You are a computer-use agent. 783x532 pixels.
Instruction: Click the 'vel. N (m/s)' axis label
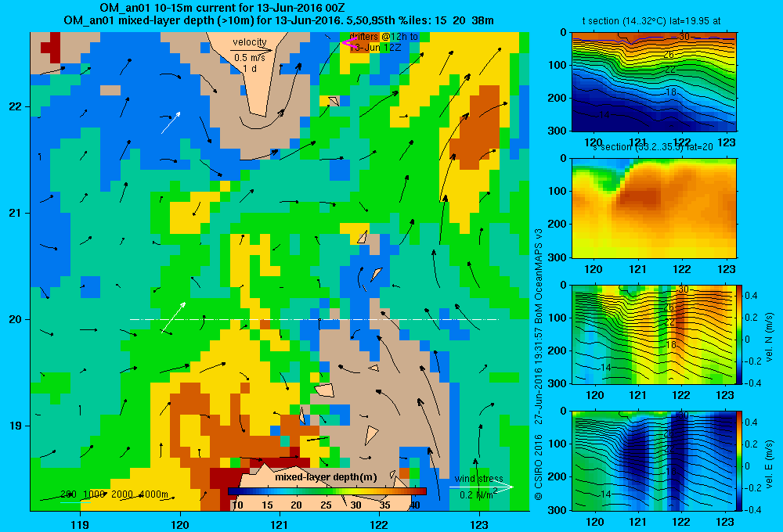pos(769,337)
